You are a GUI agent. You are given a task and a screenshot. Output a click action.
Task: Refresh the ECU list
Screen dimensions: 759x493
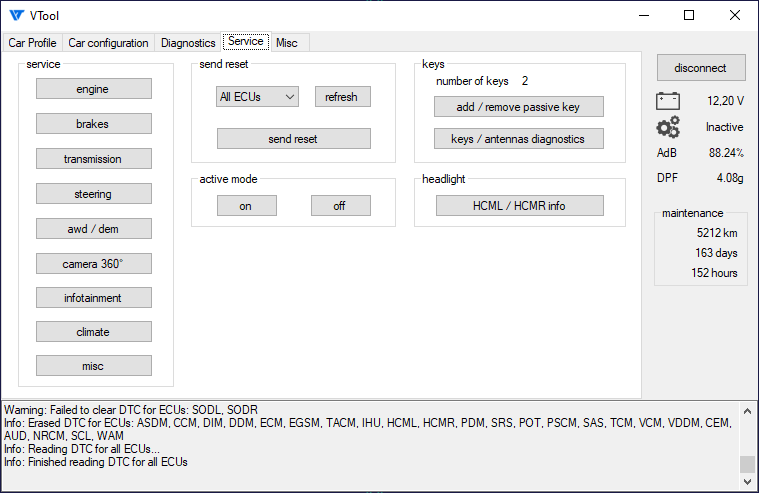pyautogui.click(x=342, y=97)
